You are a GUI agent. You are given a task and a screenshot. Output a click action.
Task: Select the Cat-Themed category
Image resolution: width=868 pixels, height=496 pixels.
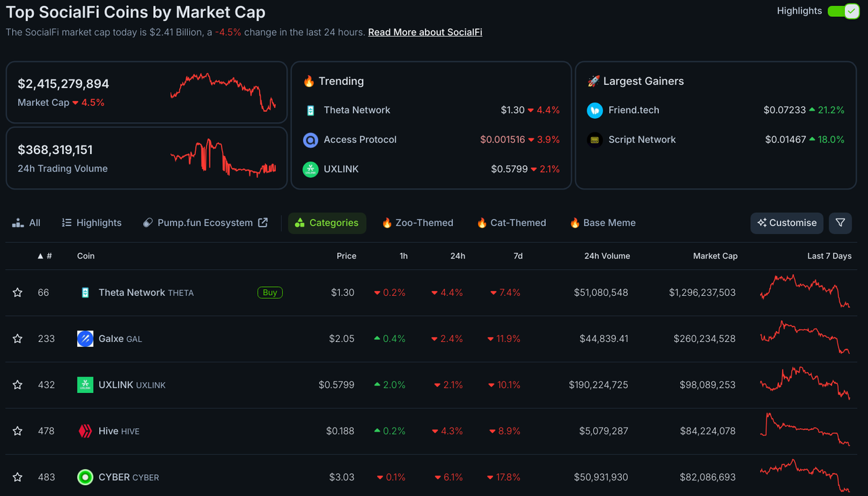pyautogui.click(x=511, y=223)
